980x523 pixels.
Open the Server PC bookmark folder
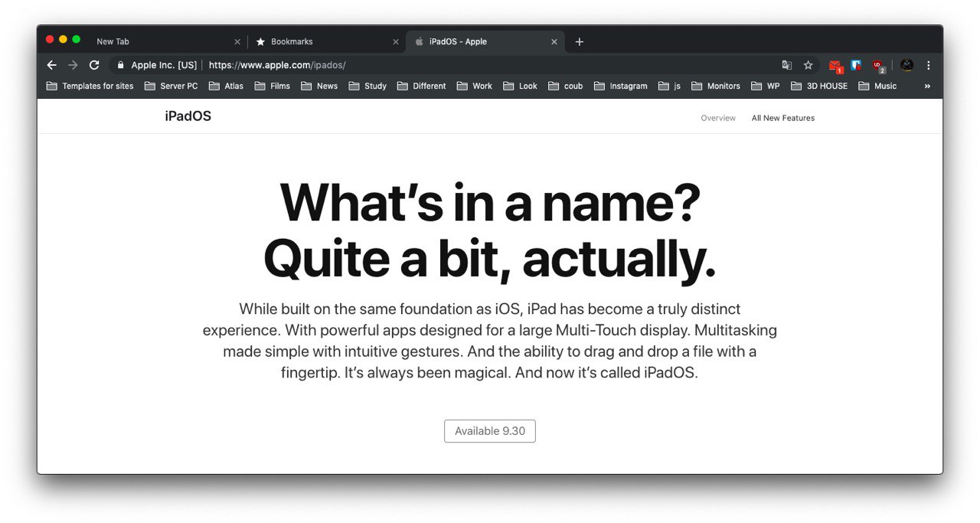[x=171, y=86]
